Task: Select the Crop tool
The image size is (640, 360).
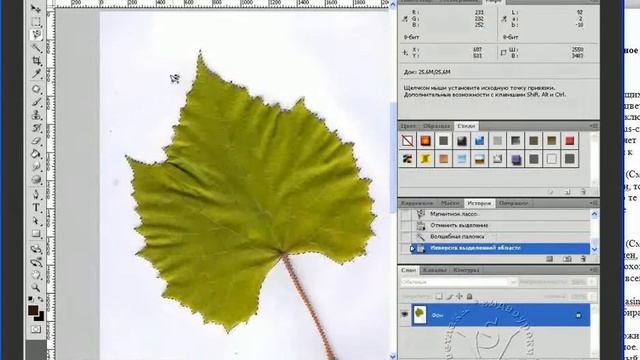Action: (36, 61)
